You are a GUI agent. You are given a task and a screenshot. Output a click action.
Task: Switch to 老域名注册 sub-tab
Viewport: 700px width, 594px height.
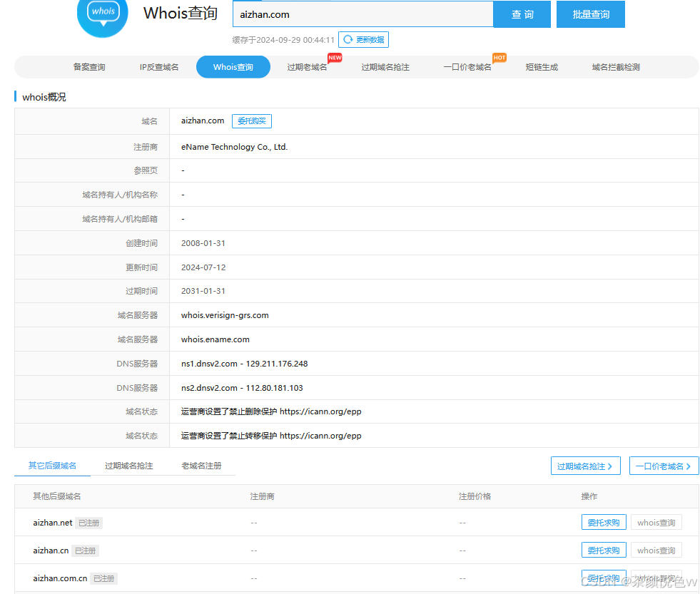pyautogui.click(x=201, y=466)
